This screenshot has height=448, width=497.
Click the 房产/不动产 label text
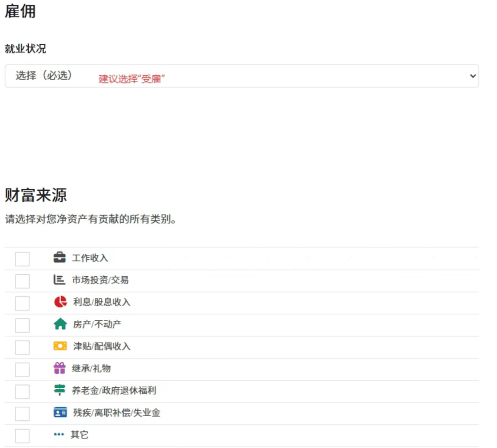(x=97, y=324)
